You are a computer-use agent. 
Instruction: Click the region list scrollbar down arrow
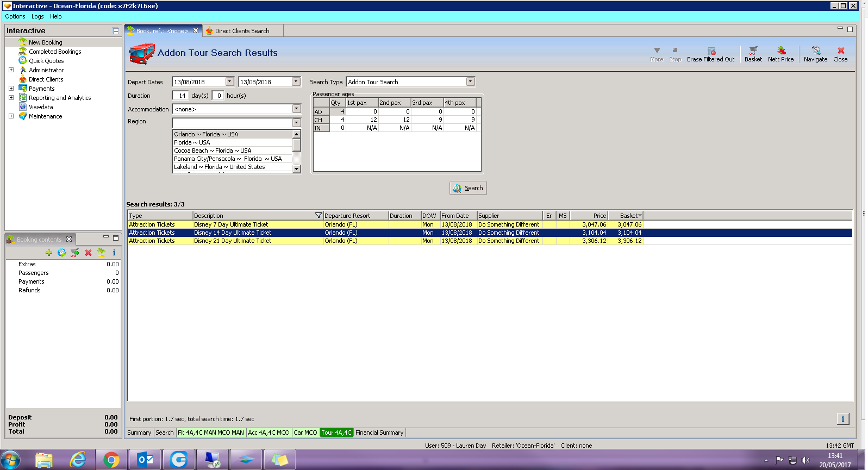[x=296, y=169]
